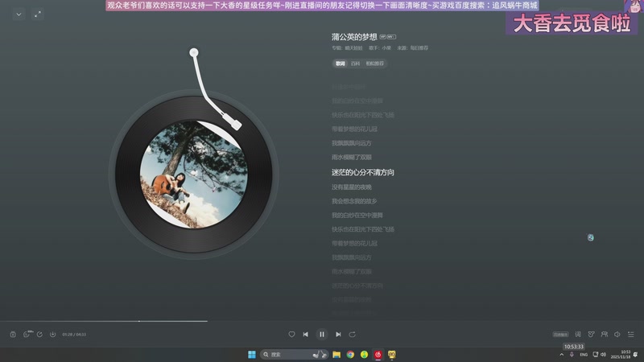Open the Windows Start menu
Image resolution: width=644 pixels, height=362 pixels.
pyautogui.click(x=252, y=354)
